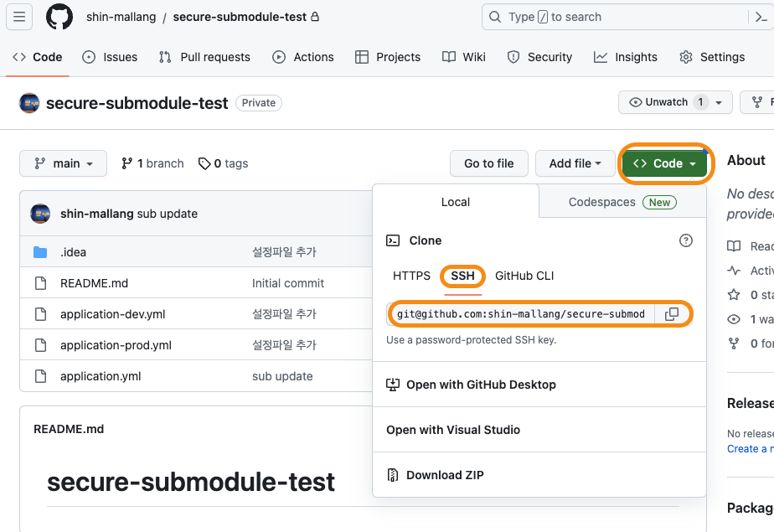Viewport: 774px width, 532px height.
Task: Open the 0 tags link
Action: (223, 163)
